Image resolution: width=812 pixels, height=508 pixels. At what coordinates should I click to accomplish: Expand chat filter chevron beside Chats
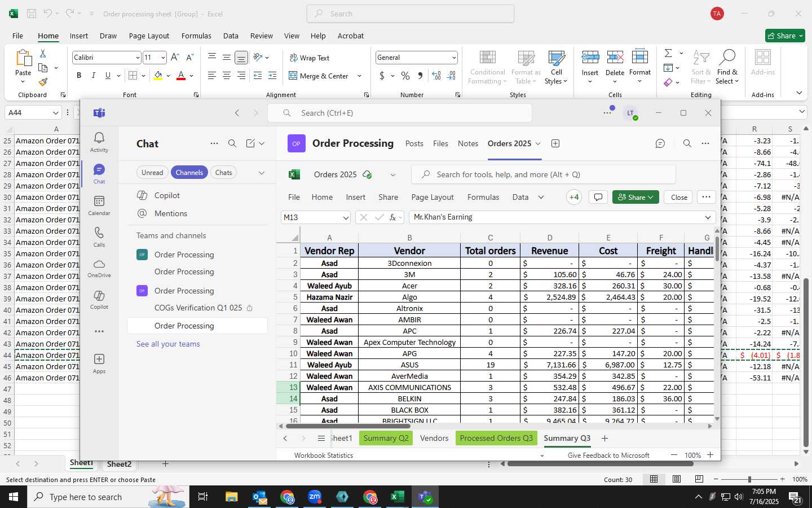click(262, 173)
